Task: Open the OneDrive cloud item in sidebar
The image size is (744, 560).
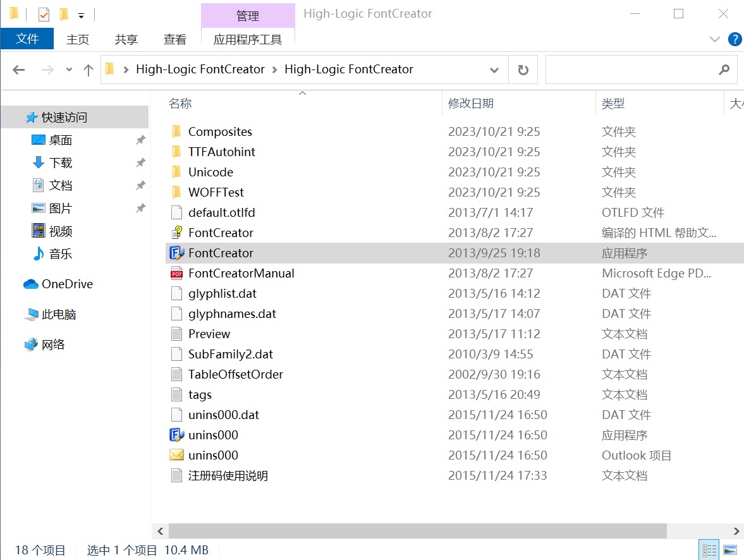Action: tap(58, 284)
